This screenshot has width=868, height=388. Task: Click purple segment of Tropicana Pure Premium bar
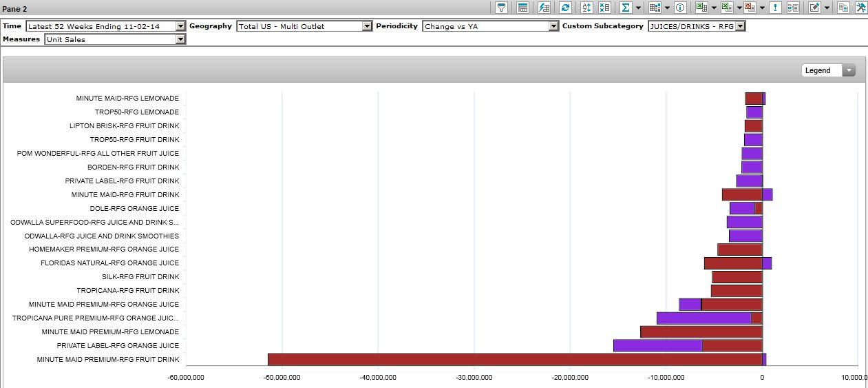703,318
